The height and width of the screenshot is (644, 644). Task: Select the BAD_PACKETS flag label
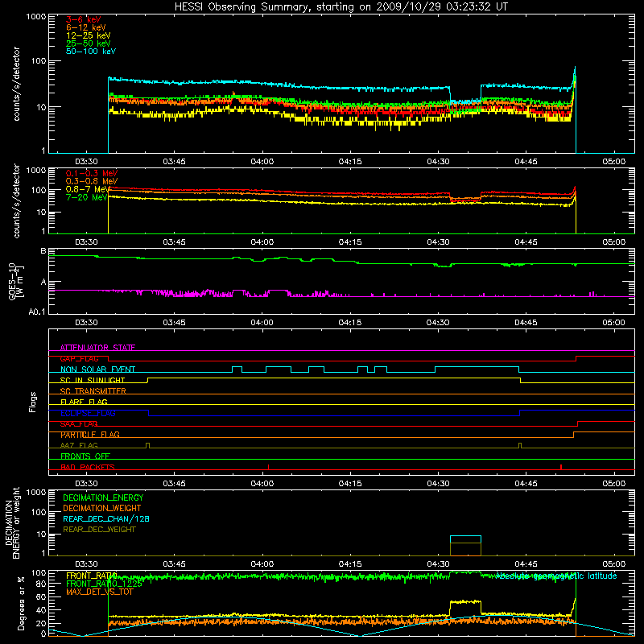[x=88, y=467]
